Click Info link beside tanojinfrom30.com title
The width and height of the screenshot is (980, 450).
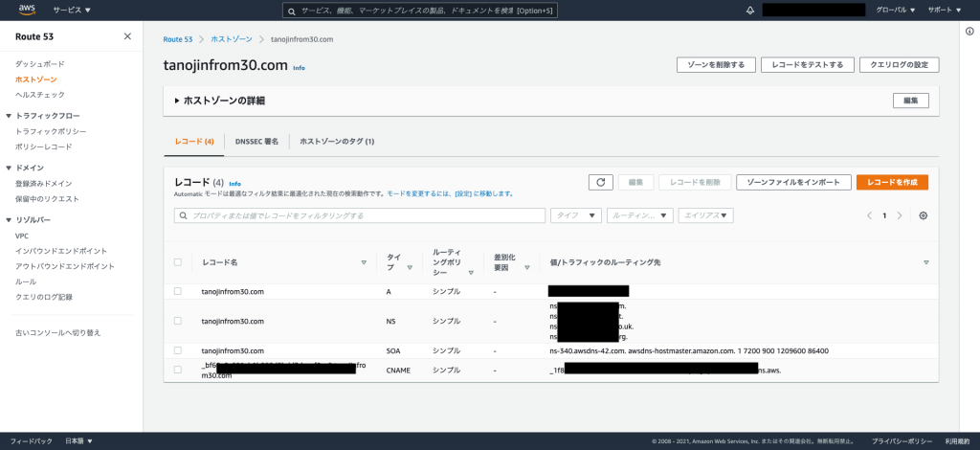pyautogui.click(x=299, y=67)
